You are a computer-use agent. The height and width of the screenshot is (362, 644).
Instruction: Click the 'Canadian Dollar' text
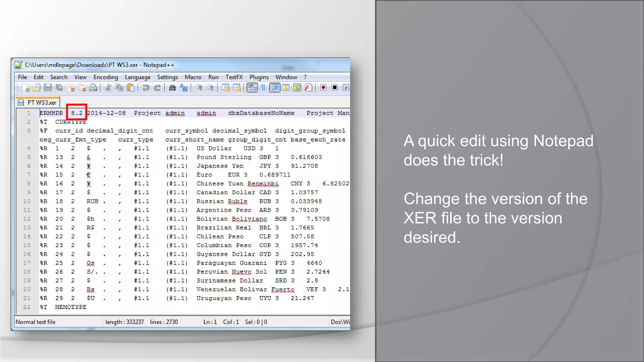click(226, 192)
